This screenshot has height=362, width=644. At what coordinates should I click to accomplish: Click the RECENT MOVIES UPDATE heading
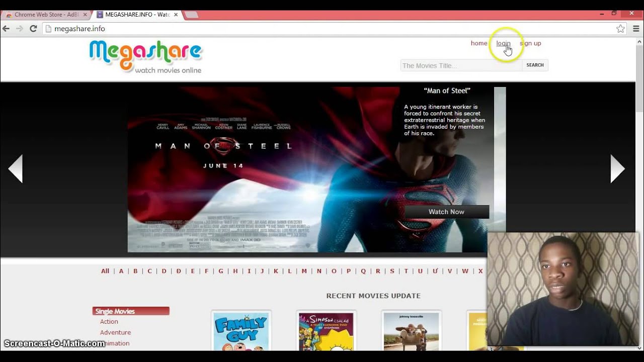point(373,296)
